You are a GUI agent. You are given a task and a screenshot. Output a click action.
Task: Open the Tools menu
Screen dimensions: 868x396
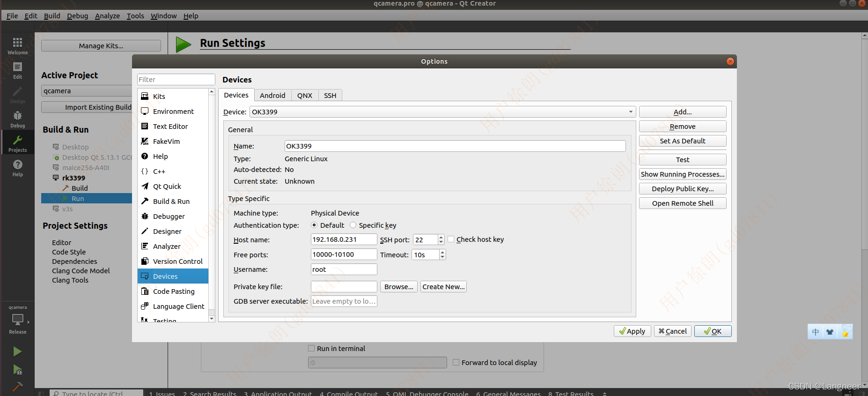pos(135,15)
